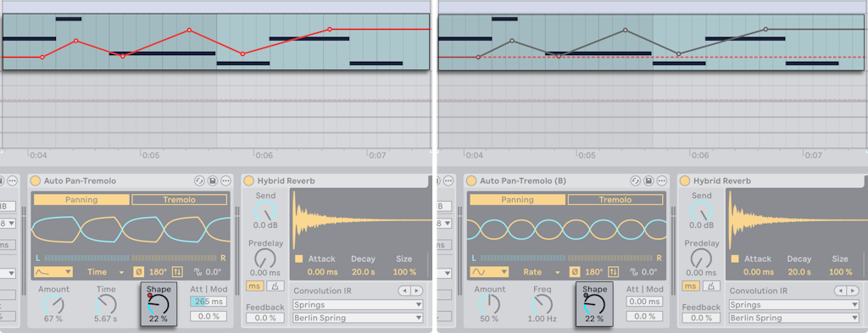Click the Mod 0.0 % field in Auto Pan-Tremolo (B)
Image resolution: width=868 pixels, height=333 pixels.
[x=644, y=316]
